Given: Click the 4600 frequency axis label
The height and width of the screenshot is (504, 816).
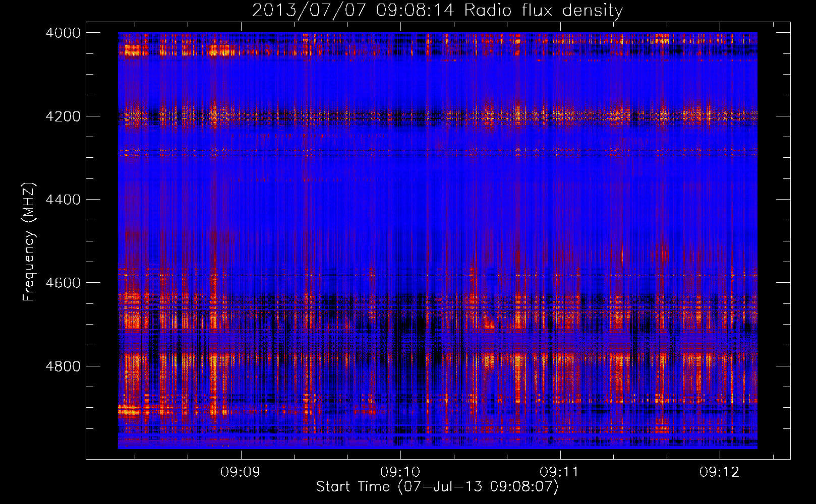Looking at the screenshot, I should [63, 283].
